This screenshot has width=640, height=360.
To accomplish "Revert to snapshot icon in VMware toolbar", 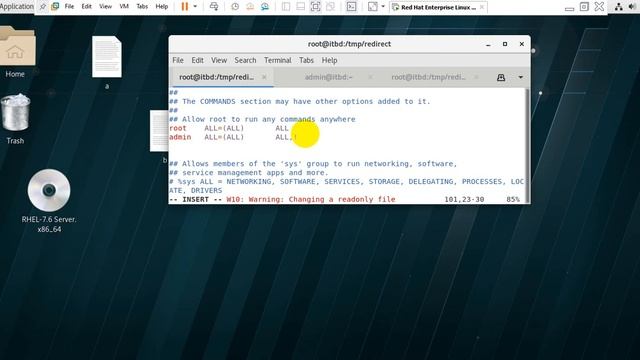I will click(250, 7).
